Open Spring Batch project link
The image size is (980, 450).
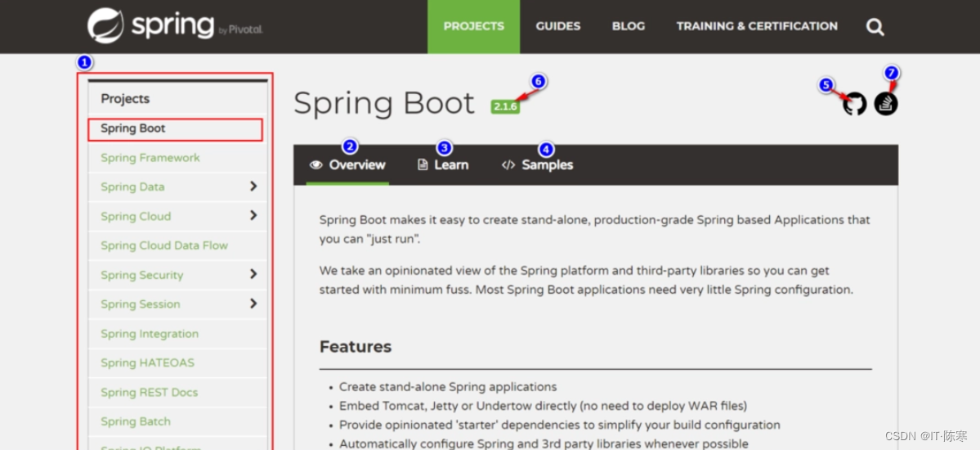[x=136, y=421]
